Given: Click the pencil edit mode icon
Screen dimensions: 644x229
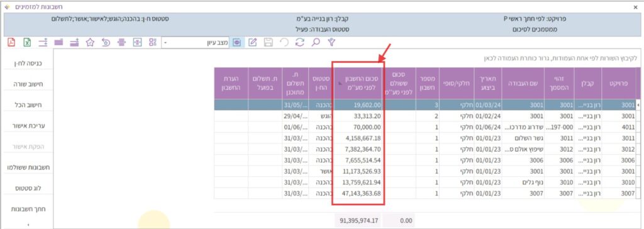Looking at the screenshot, I should click(x=253, y=42).
